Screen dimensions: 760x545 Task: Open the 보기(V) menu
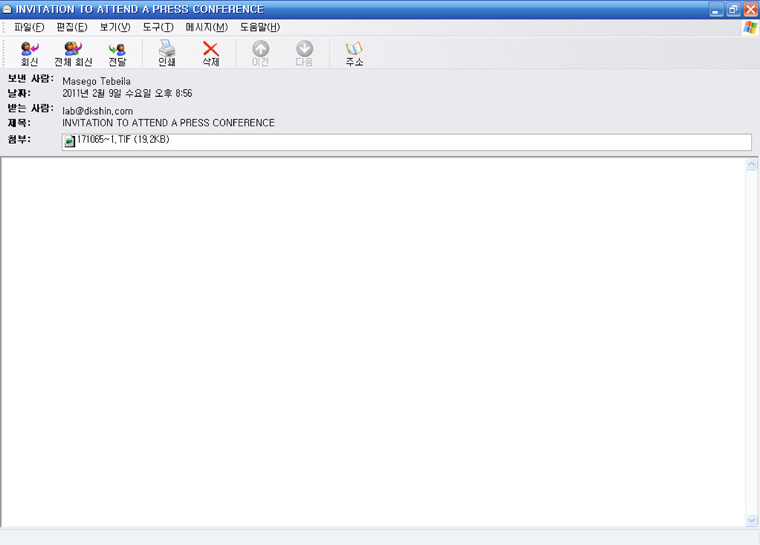(115, 27)
